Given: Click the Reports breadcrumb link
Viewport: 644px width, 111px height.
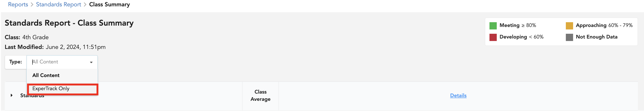Looking at the screenshot, I should pyautogui.click(x=18, y=5).
